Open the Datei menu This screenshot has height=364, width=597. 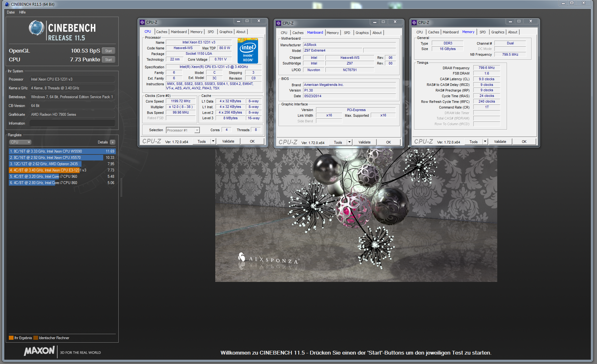tap(11, 12)
